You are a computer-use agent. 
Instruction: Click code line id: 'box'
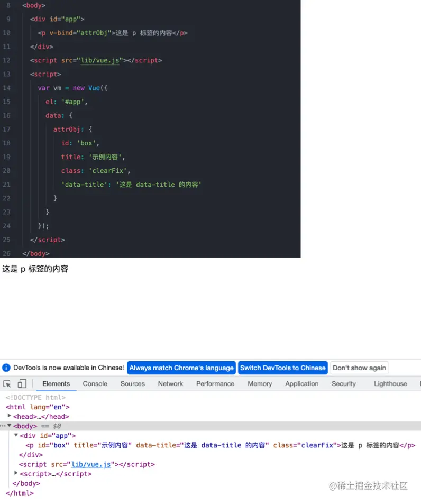click(x=80, y=143)
